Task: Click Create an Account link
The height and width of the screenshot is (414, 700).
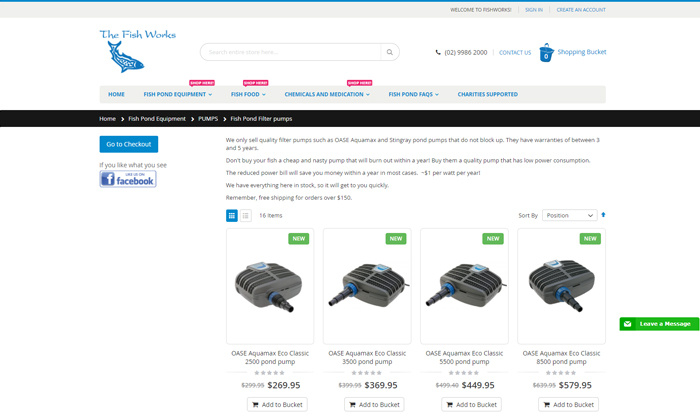Action: point(581,10)
